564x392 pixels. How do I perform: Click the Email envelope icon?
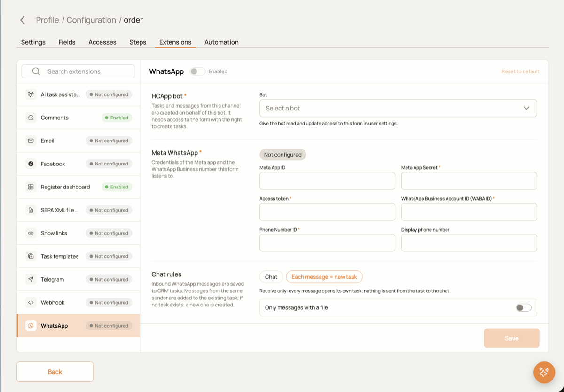[31, 141]
